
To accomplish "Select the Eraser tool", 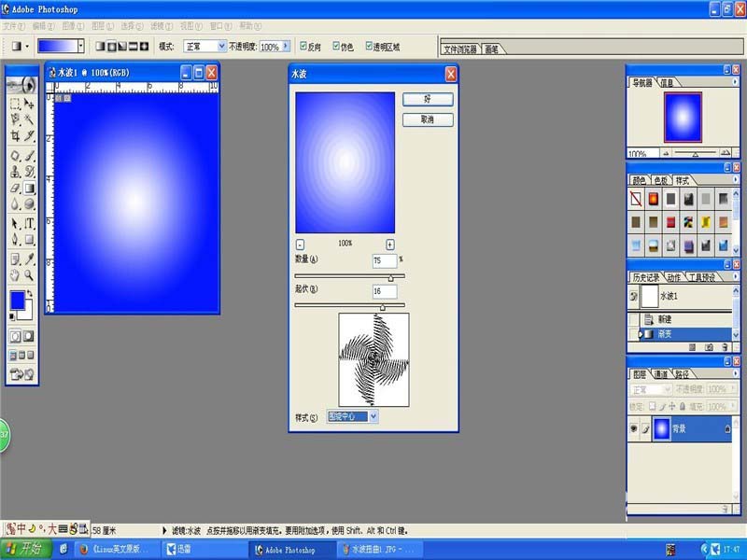I will tap(15, 189).
